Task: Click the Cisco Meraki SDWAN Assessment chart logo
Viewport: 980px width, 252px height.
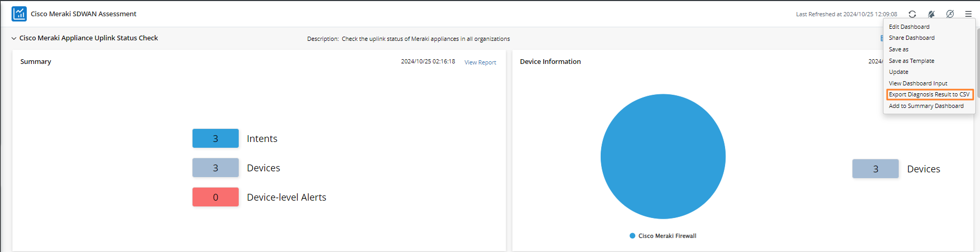Action: tap(19, 14)
